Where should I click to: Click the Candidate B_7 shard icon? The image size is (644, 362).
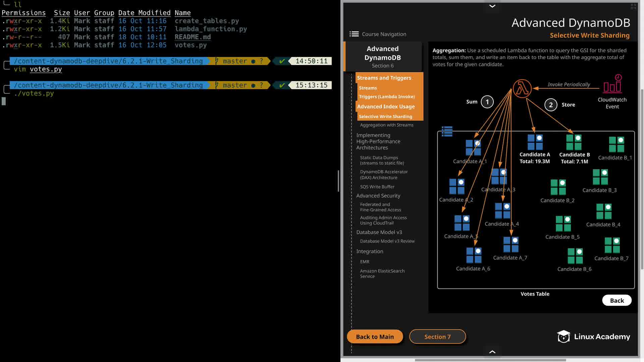tap(612, 245)
